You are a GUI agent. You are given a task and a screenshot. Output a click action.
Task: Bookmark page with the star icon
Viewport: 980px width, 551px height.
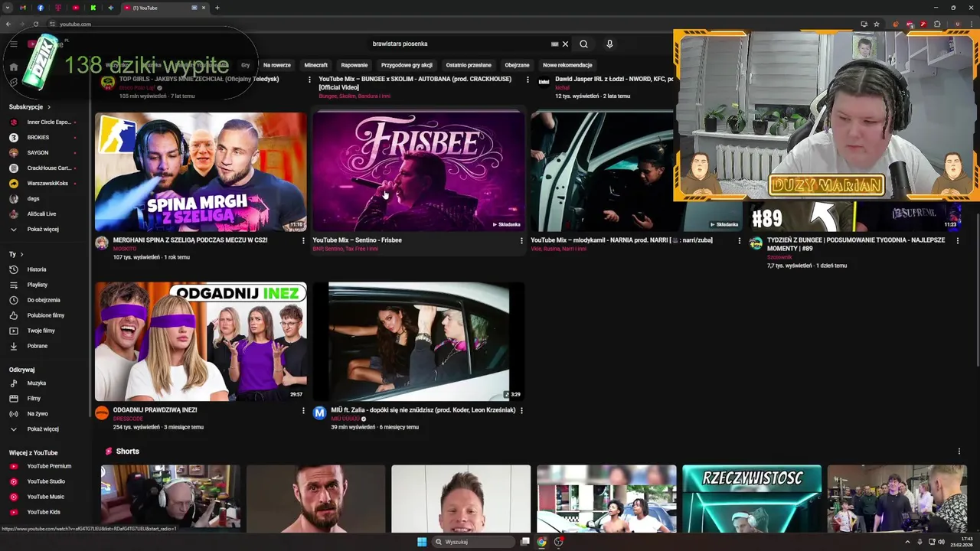click(877, 24)
